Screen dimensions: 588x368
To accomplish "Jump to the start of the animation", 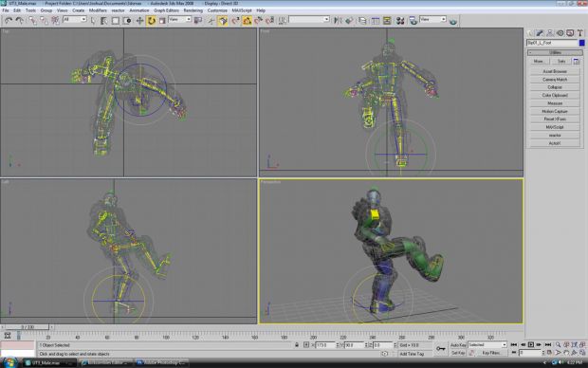I will point(514,344).
